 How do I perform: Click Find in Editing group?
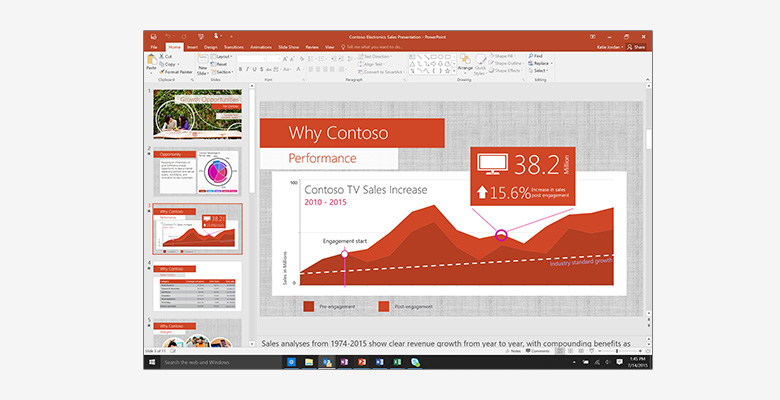pos(535,56)
